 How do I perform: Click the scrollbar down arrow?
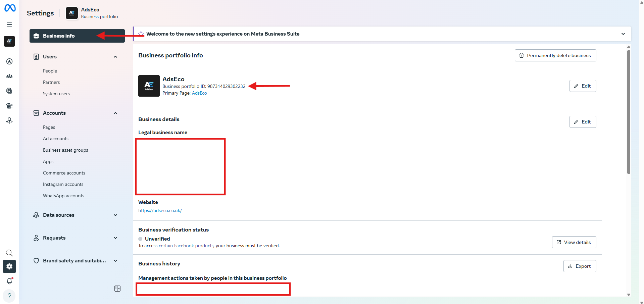click(629, 295)
